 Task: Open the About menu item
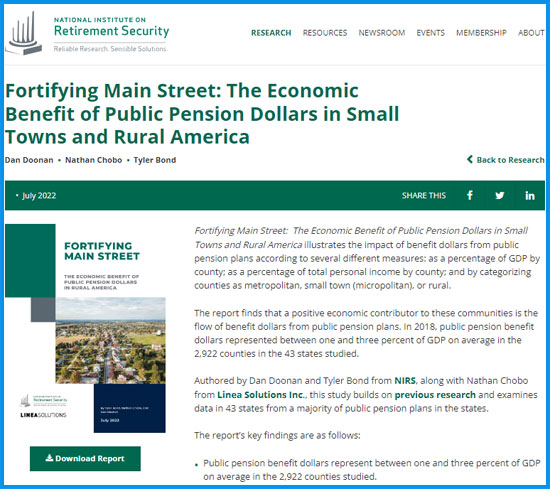click(x=531, y=33)
